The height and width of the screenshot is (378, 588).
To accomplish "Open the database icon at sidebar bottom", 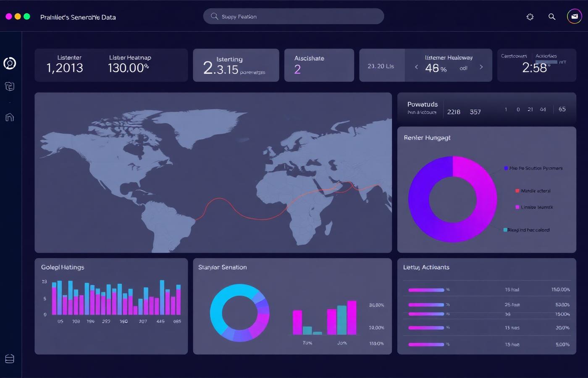I will [10, 359].
